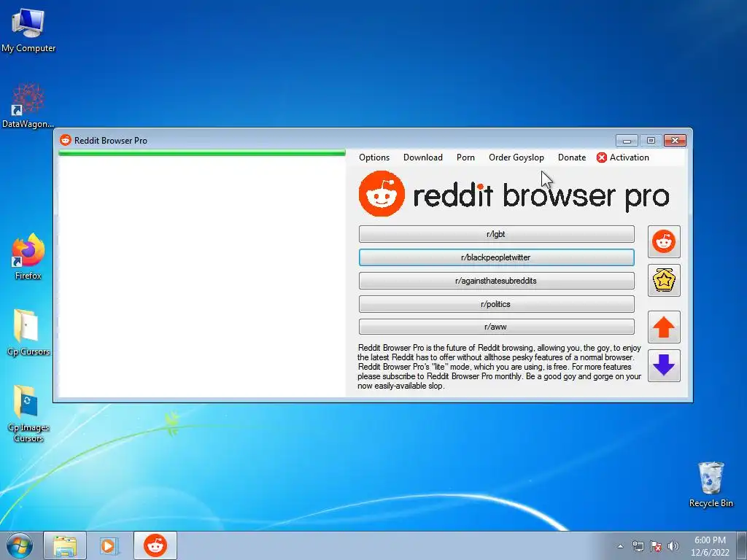Click the Reddit Browser Pro title bar icon
This screenshot has width=747, height=560.
[x=65, y=140]
